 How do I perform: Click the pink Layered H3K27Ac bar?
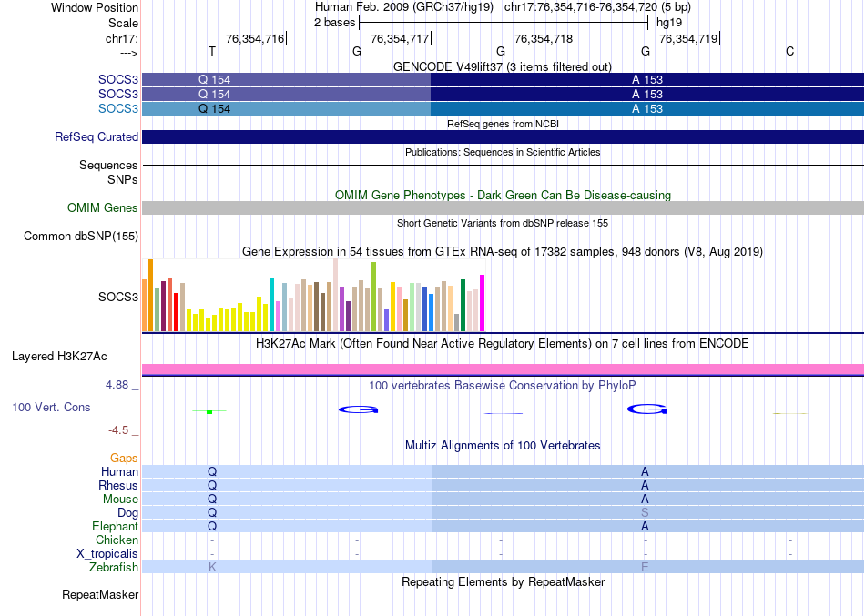503,369
